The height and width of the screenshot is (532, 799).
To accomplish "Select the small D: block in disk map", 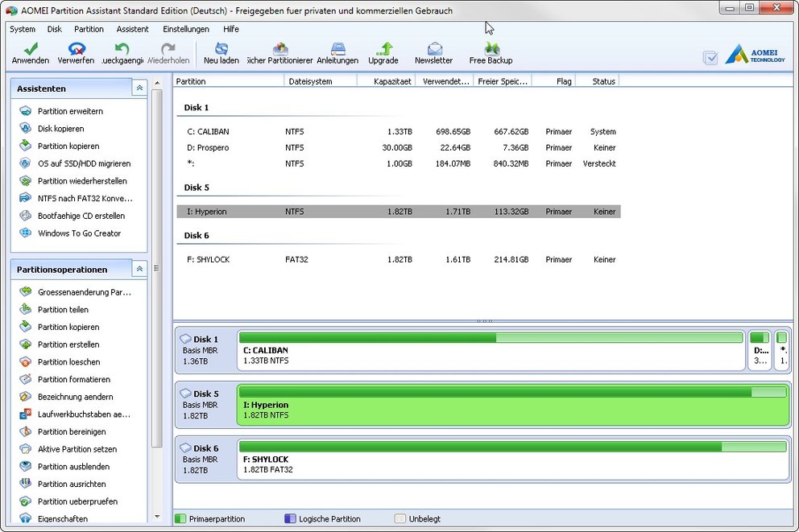I will 760,350.
